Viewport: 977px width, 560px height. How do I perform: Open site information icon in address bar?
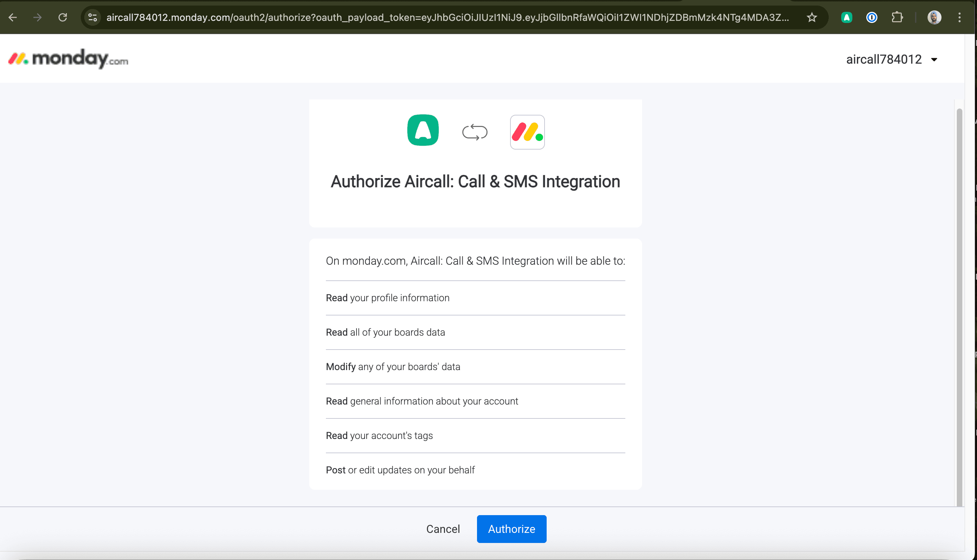point(93,17)
